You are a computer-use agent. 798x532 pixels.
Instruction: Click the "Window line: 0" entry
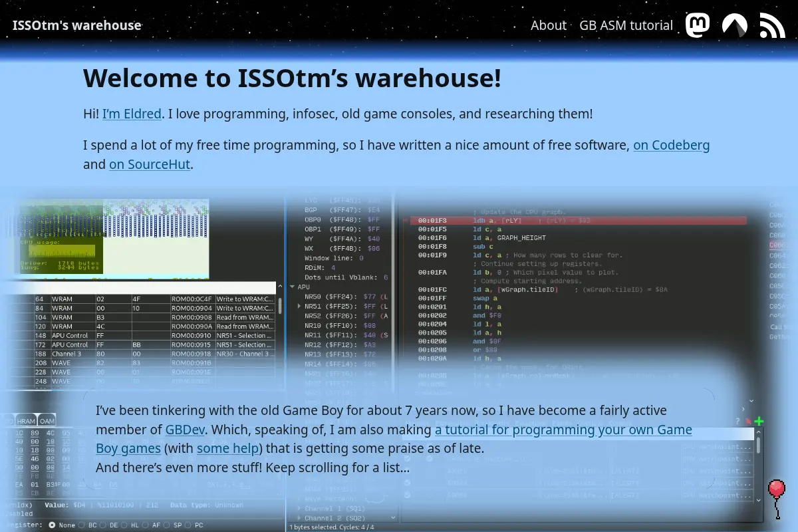334,257
